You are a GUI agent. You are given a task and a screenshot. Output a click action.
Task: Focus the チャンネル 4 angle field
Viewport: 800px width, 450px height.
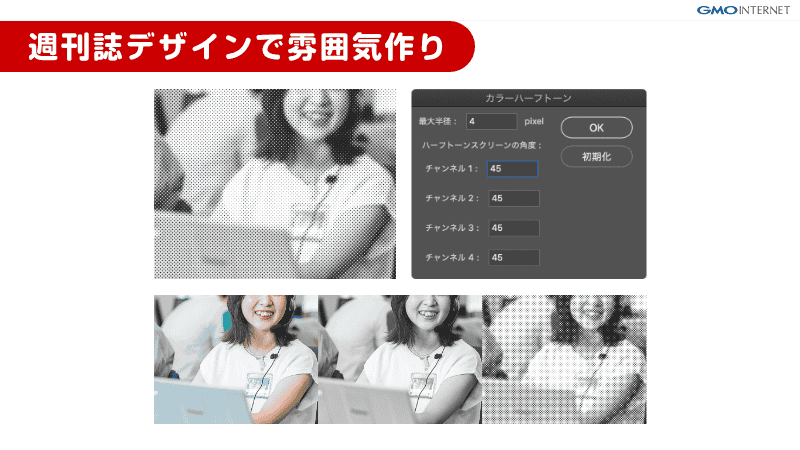pyautogui.click(x=514, y=257)
